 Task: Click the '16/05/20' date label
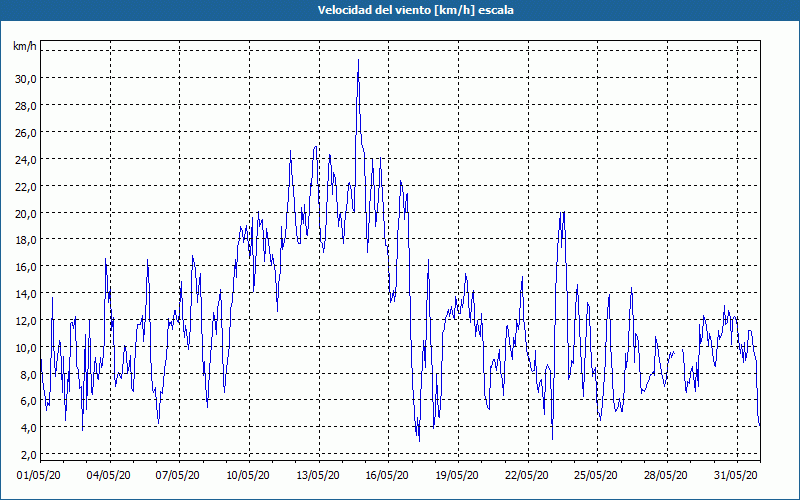pyautogui.click(x=387, y=476)
